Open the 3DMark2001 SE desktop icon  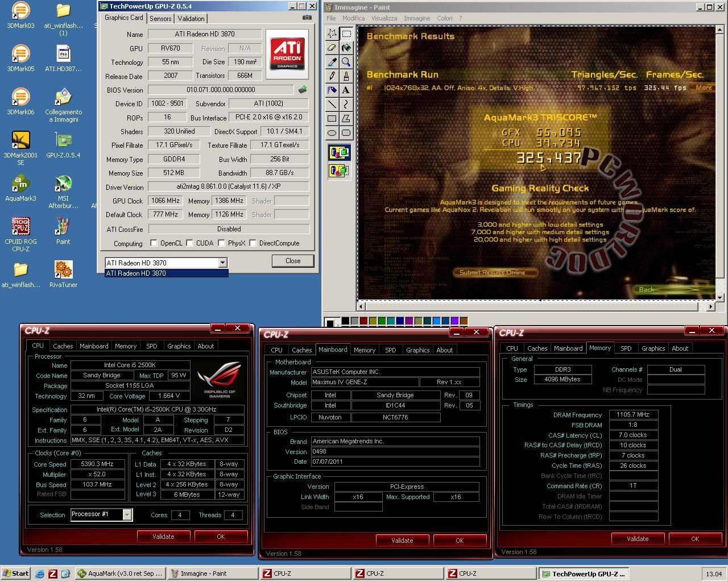20,149
